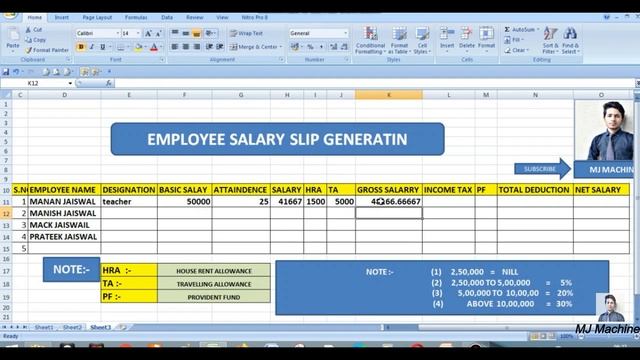Toggle bold formatting

click(x=81, y=47)
